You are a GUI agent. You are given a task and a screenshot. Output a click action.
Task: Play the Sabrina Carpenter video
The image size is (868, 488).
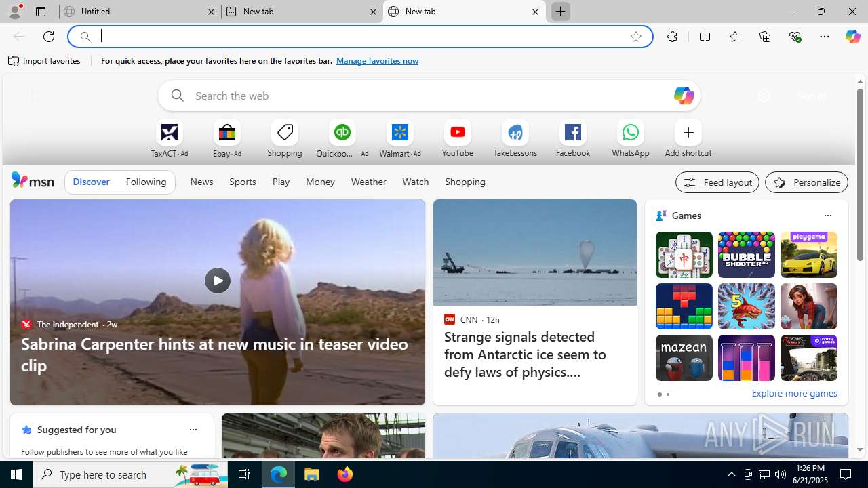click(x=217, y=281)
